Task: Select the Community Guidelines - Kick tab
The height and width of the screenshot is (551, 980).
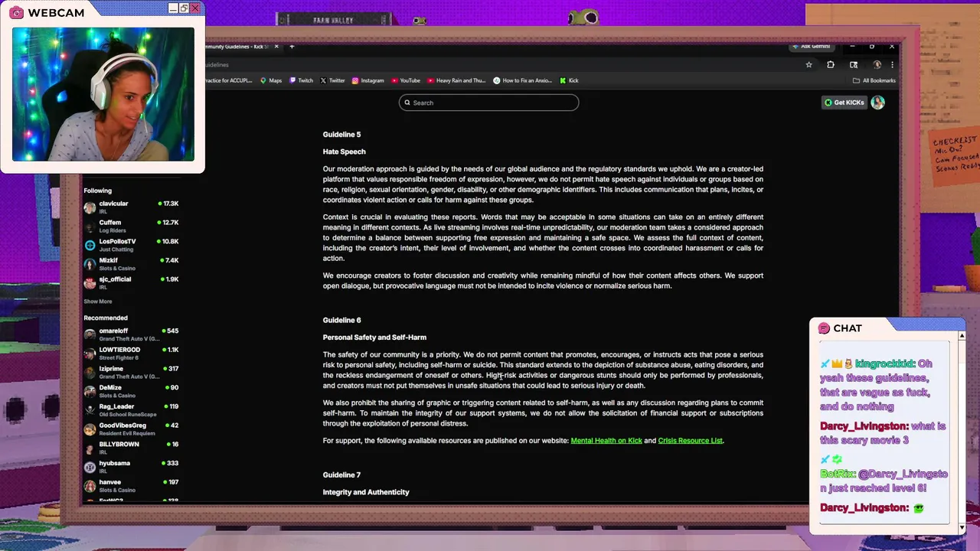Action: tap(237, 47)
